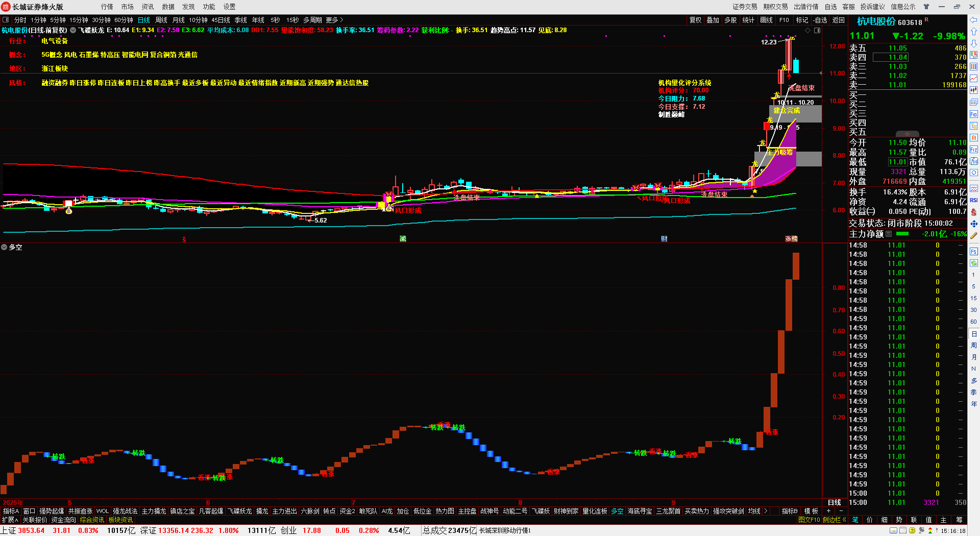Click the F12 icon in right sidebar

[x=974, y=150]
